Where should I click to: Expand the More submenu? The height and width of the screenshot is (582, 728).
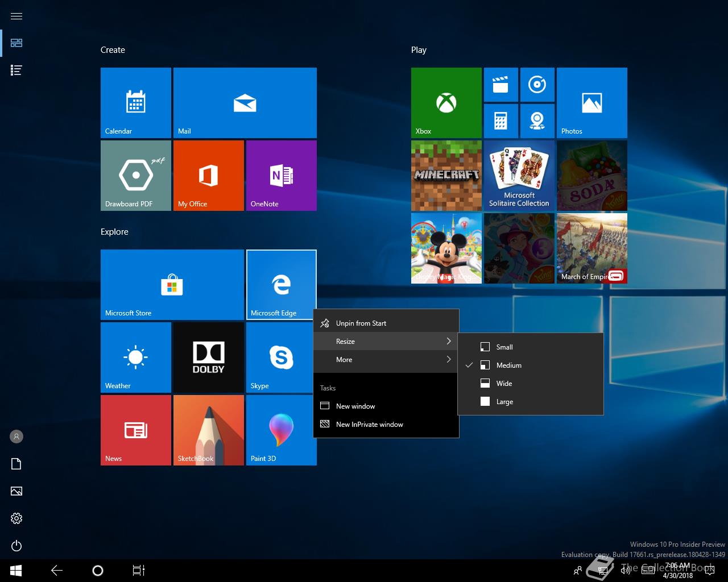pos(386,360)
